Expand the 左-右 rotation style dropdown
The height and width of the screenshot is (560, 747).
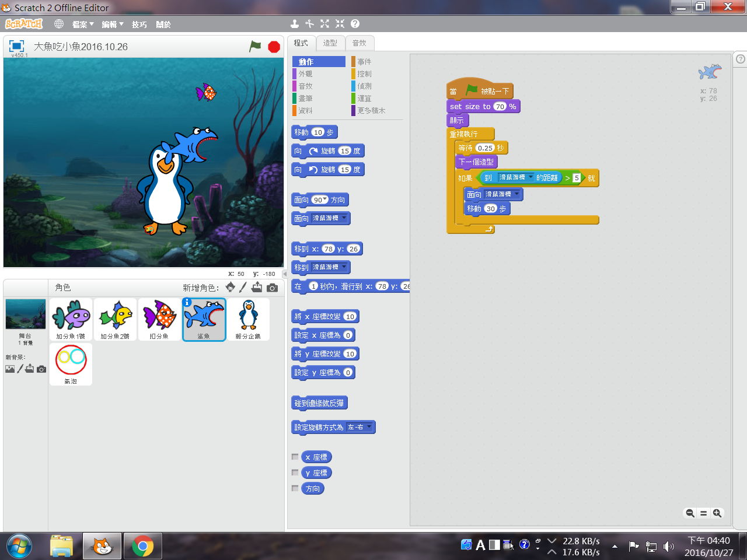[369, 427]
